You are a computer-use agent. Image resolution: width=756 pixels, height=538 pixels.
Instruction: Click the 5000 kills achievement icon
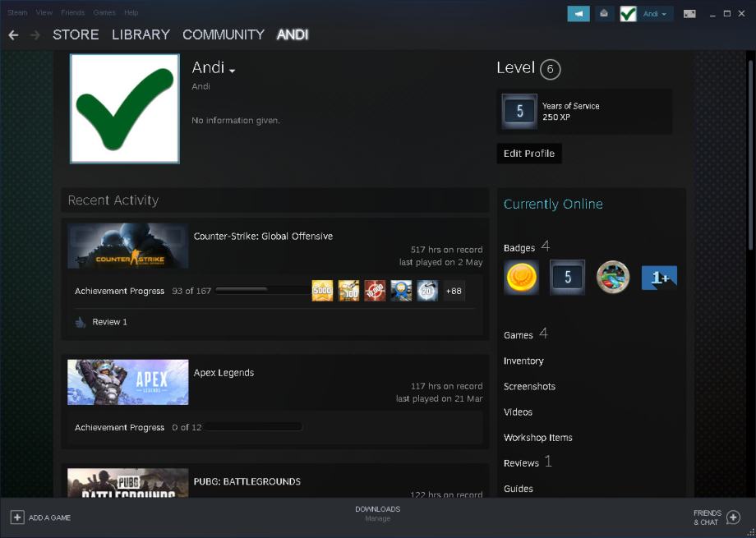322,290
